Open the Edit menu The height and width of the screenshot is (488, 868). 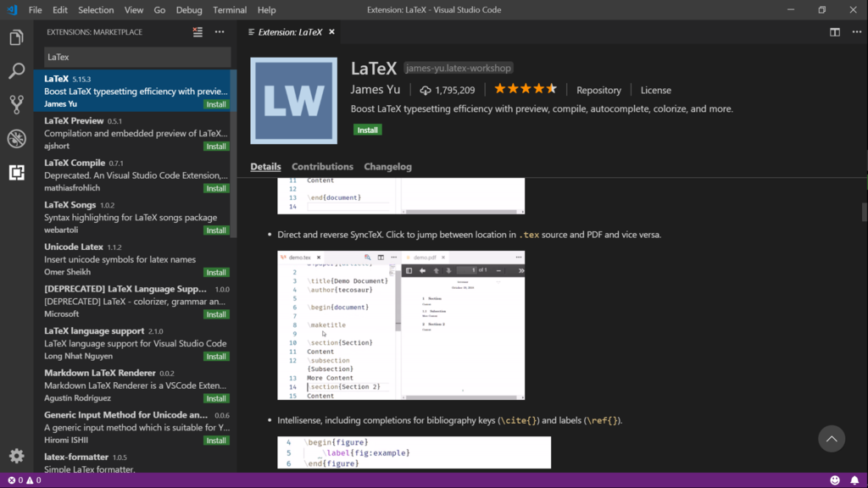(x=60, y=10)
